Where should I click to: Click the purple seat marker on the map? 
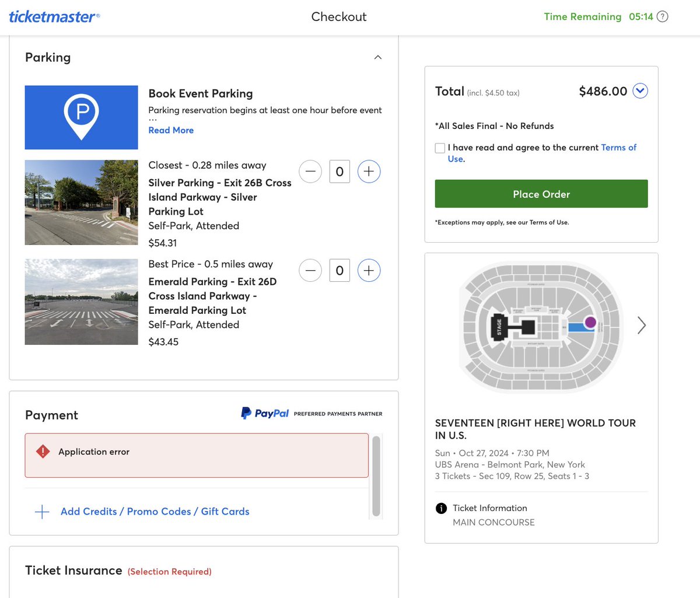click(590, 322)
